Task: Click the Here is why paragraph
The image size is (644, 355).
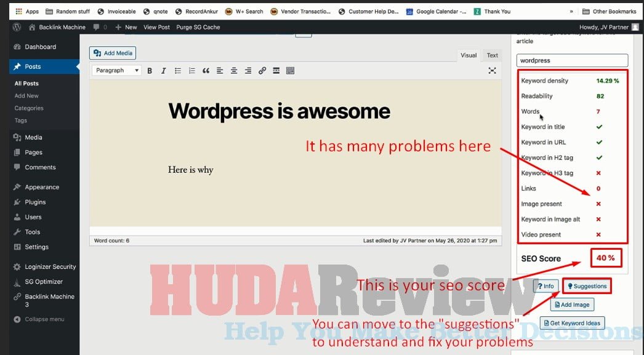Action: 191,170
